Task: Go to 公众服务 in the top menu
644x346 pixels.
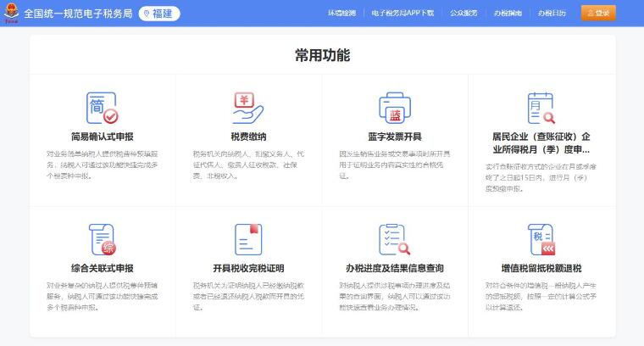Action: (x=464, y=14)
